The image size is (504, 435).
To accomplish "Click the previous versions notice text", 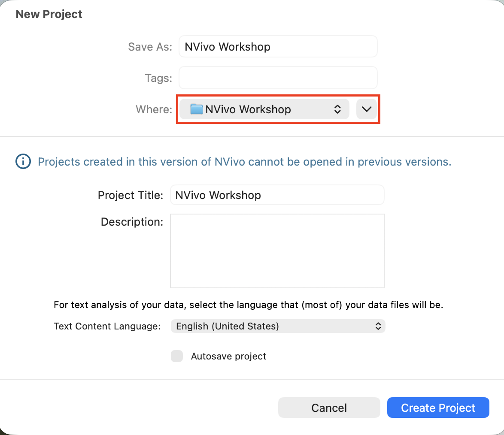I will [245, 162].
